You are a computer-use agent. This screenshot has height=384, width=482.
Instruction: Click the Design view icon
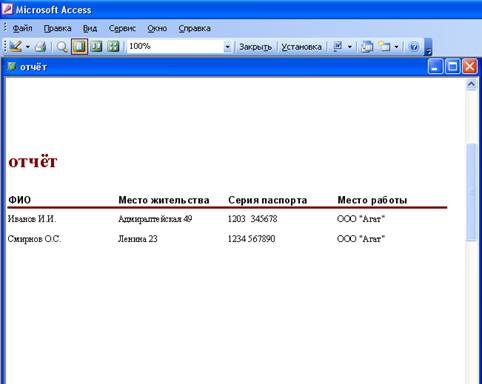pyautogui.click(x=15, y=46)
